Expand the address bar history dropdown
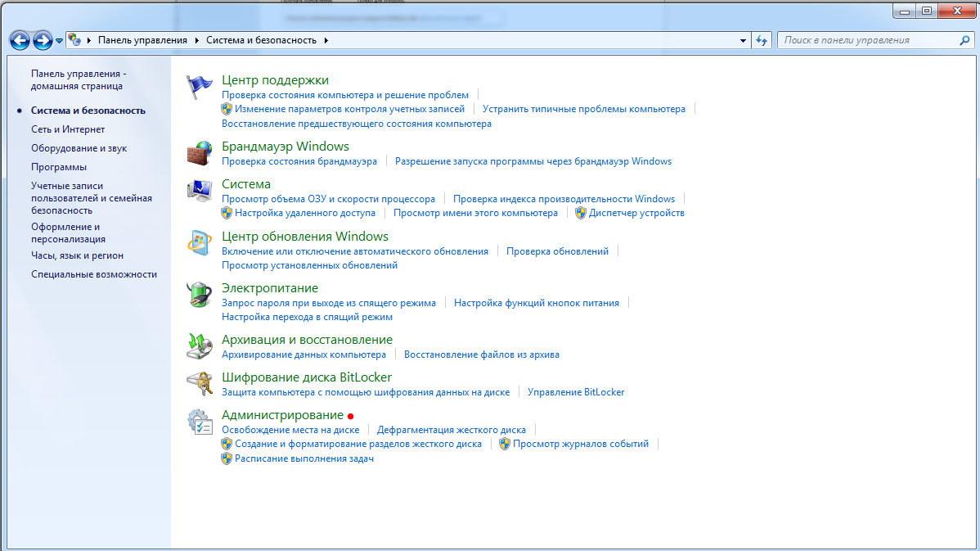Screen dimensions: 980x551 coord(743,41)
